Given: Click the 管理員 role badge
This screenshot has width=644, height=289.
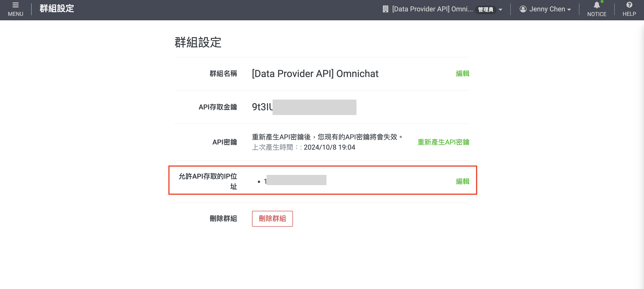Looking at the screenshot, I should (485, 10).
